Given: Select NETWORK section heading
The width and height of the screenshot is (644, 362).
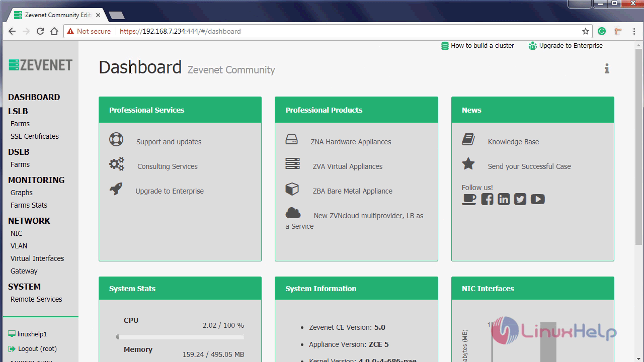Looking at the screenshot, I should click(x=29, y=221).
